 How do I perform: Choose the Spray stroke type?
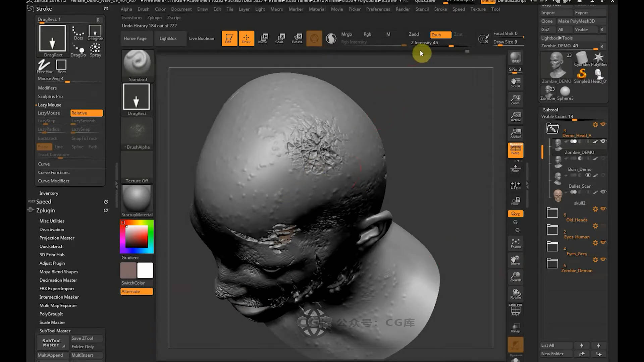pyautogui.click(x=95, y=50)
